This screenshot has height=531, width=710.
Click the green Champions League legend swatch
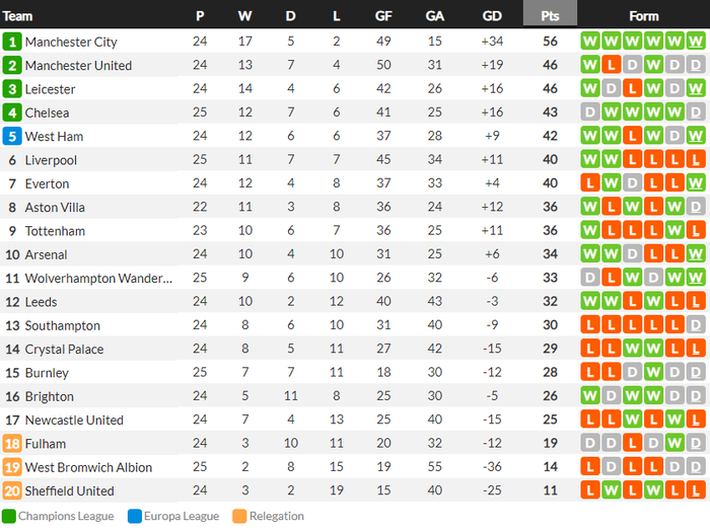coord(9,516)
